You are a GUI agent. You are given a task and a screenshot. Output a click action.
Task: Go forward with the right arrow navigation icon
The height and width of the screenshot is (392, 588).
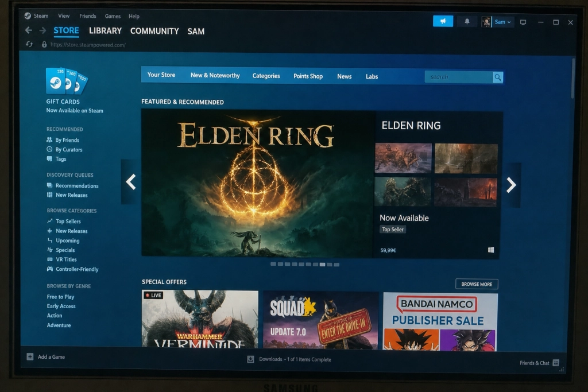pyautogui.click(x=42, y=30)
